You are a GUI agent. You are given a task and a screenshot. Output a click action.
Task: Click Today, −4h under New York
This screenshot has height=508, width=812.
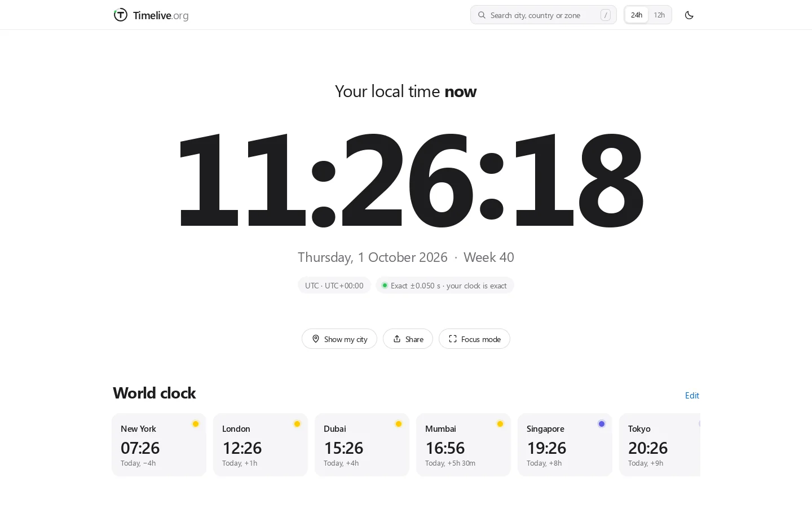pos(138,463)
